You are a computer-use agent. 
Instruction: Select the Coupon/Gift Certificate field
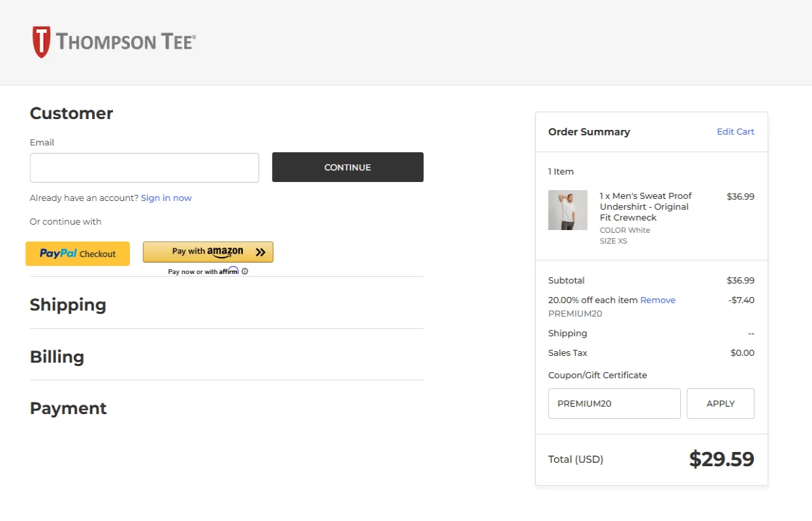[x=613, y=403]
